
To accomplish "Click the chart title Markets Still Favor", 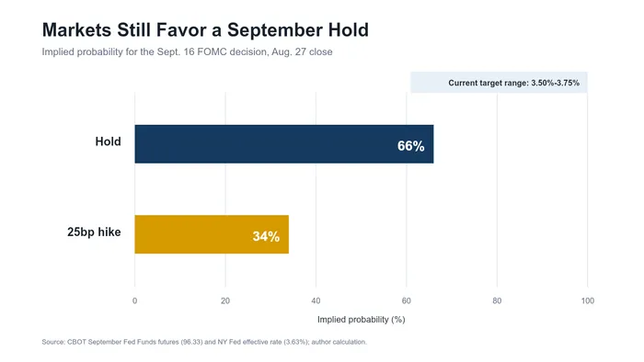I will 205,30.
